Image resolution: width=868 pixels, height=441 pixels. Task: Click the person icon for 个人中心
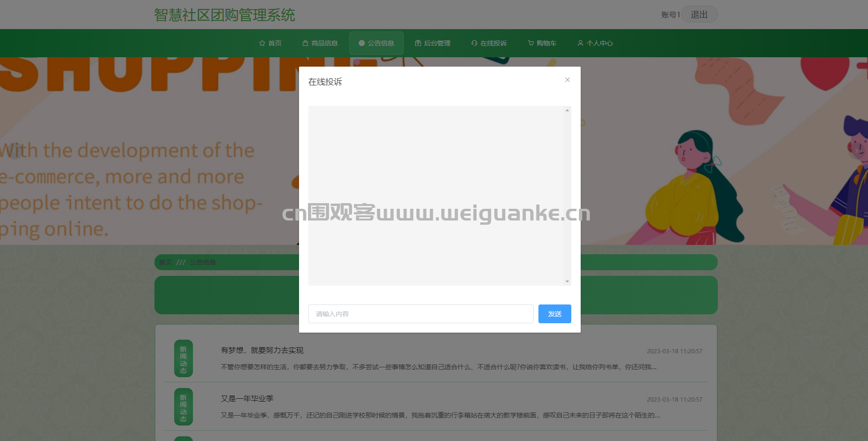pos(580,43)
